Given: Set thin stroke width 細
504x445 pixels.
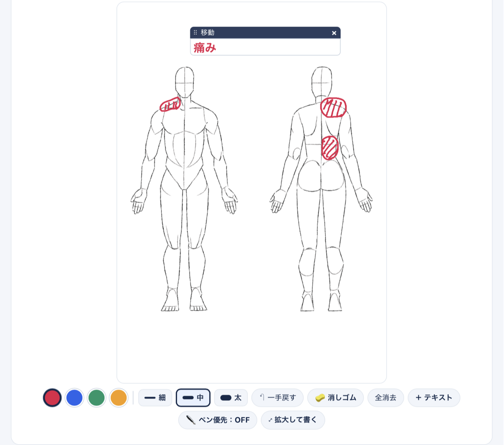Looking at the screenshot, I should 155,397.
